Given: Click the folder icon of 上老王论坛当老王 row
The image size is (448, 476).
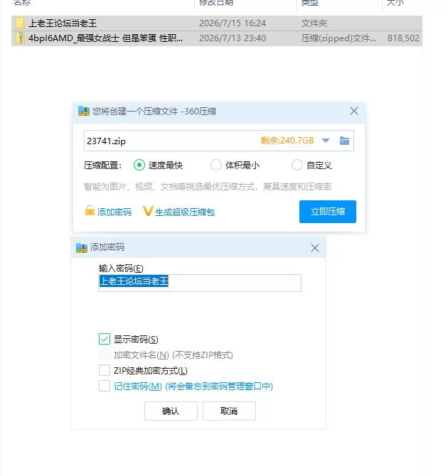Looking at the screenshot, I should click(x=20, y=23).
